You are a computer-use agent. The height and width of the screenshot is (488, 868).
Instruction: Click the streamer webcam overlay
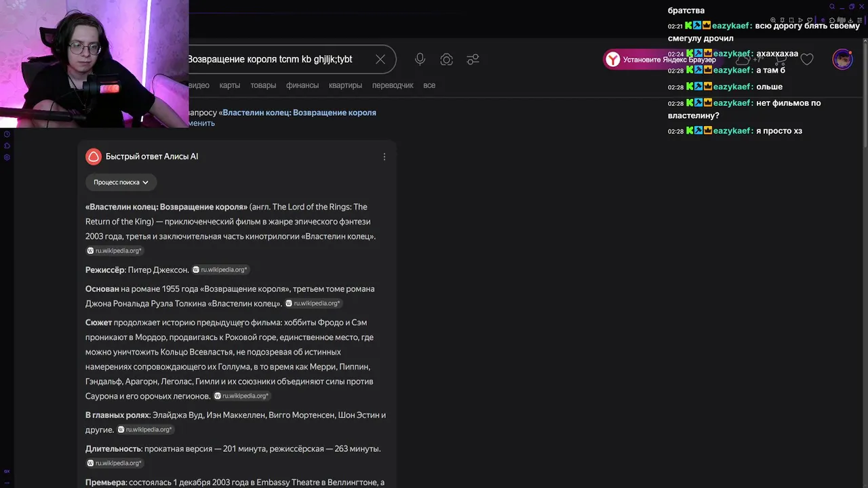[x=94, y=64]
